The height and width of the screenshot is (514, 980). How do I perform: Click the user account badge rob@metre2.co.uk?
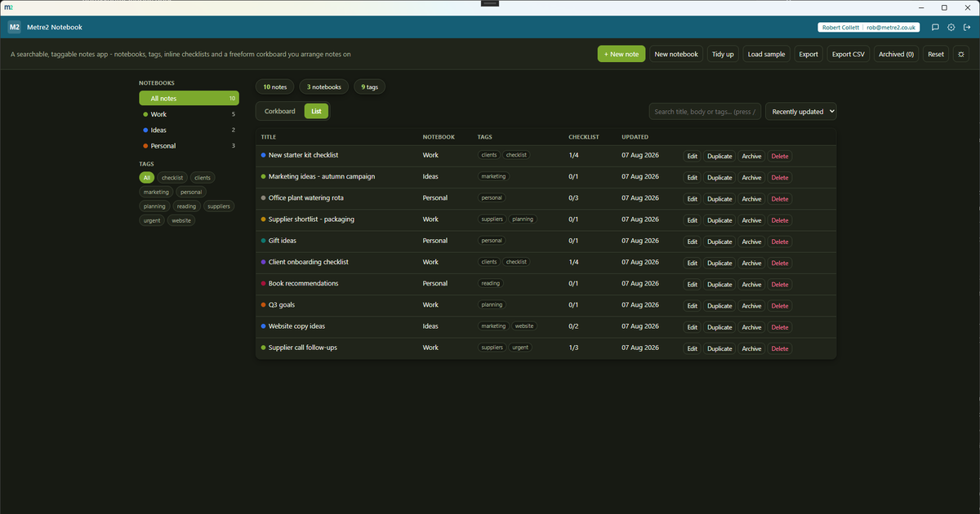tap(869, 27)
